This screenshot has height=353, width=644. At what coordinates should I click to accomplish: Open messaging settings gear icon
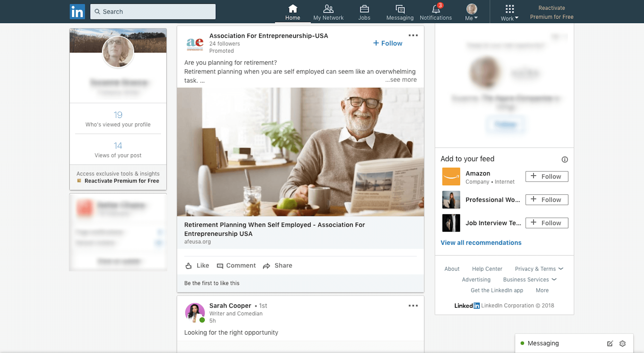(622, 344)
